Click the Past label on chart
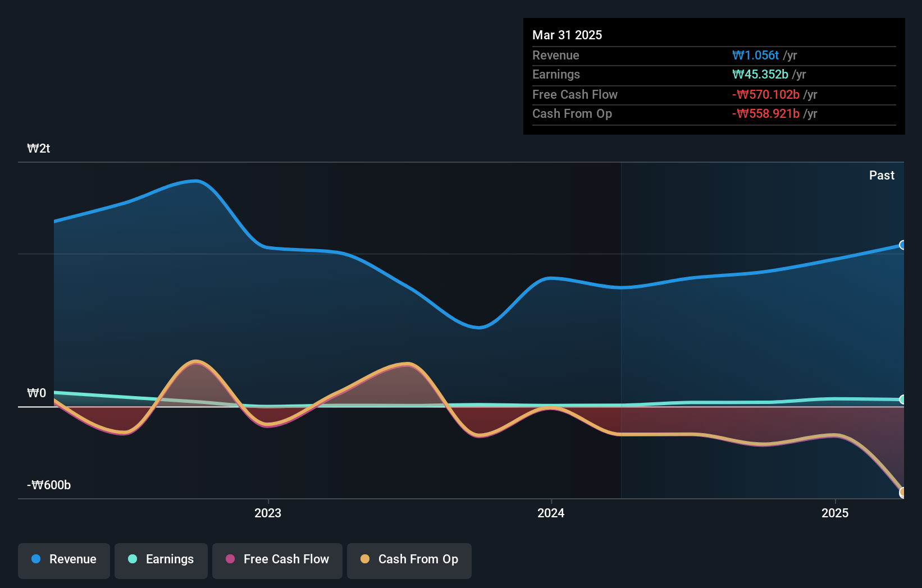Viewport: 922px width, 588px height. click(882, 175)
